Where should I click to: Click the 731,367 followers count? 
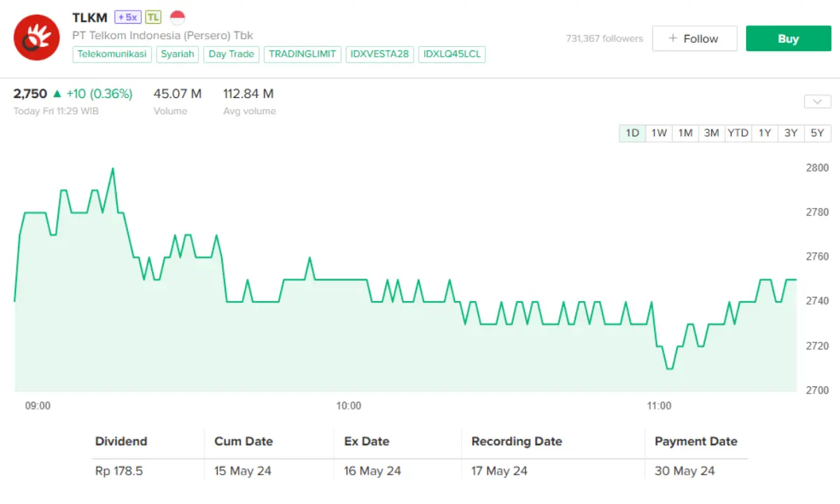(x=604, y=38)
